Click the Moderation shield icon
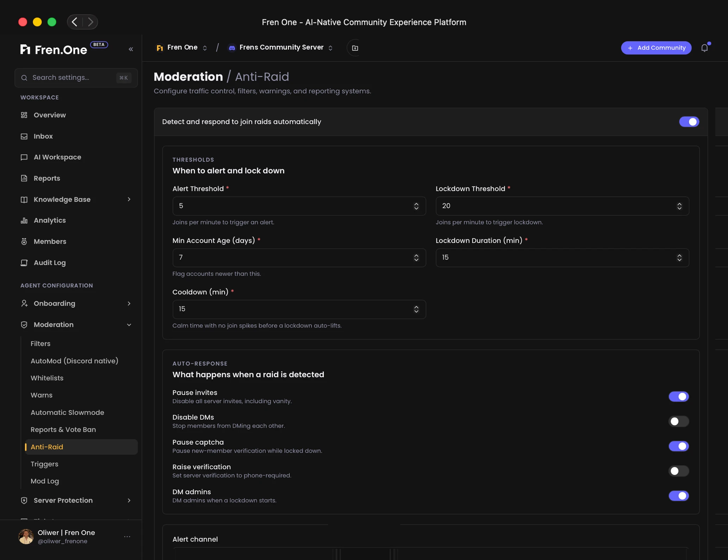 (x=24, y=325)
